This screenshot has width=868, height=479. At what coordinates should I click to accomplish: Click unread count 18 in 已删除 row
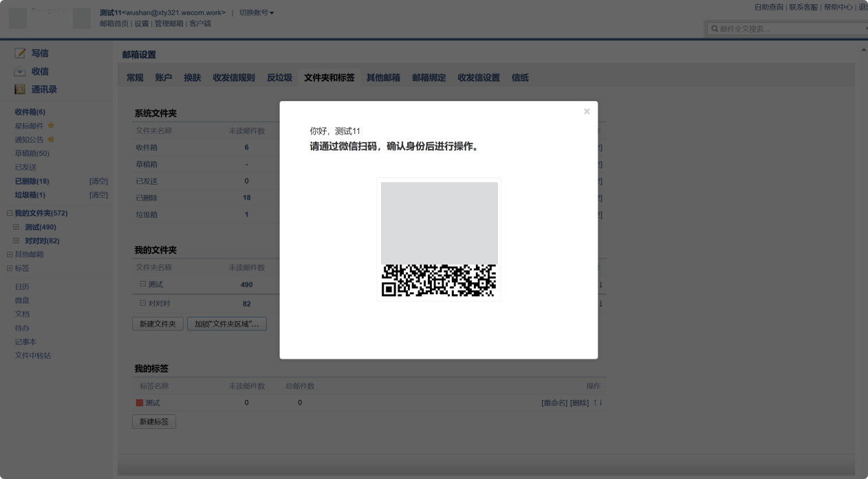(246, 198)
